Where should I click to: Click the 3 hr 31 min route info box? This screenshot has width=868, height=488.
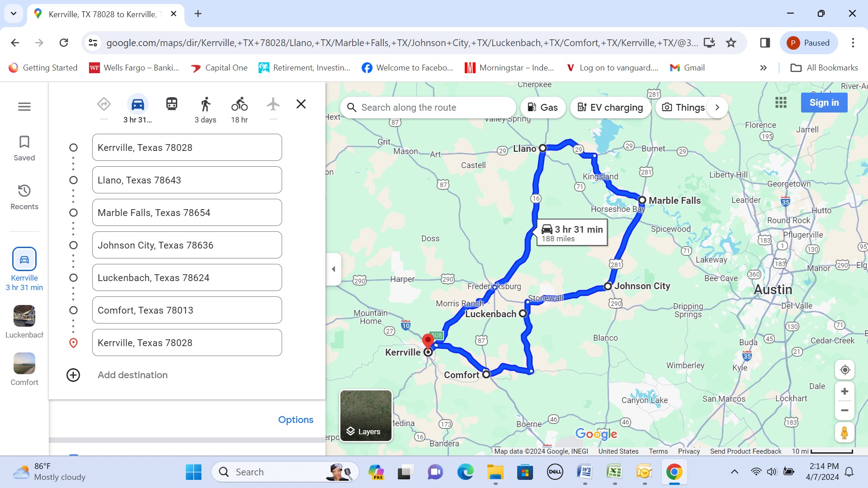click(x=572, y=233)
